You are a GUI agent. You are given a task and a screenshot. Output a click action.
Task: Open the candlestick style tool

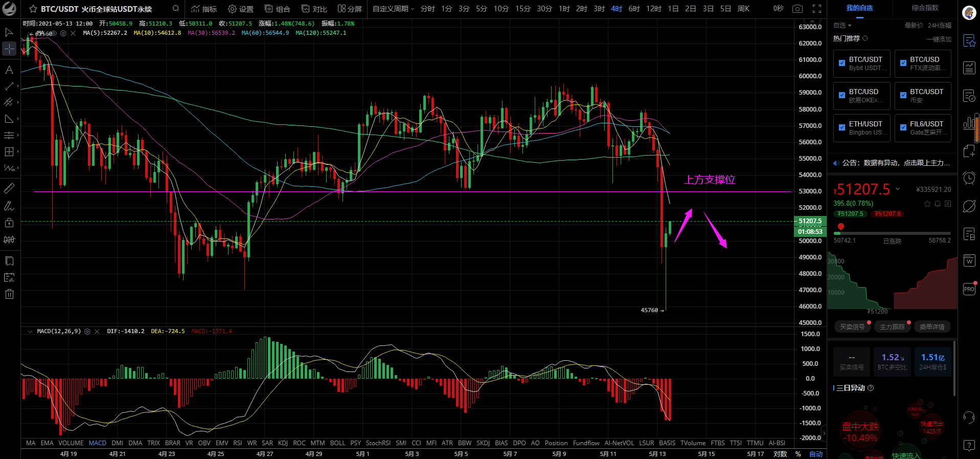coord(9,239)
